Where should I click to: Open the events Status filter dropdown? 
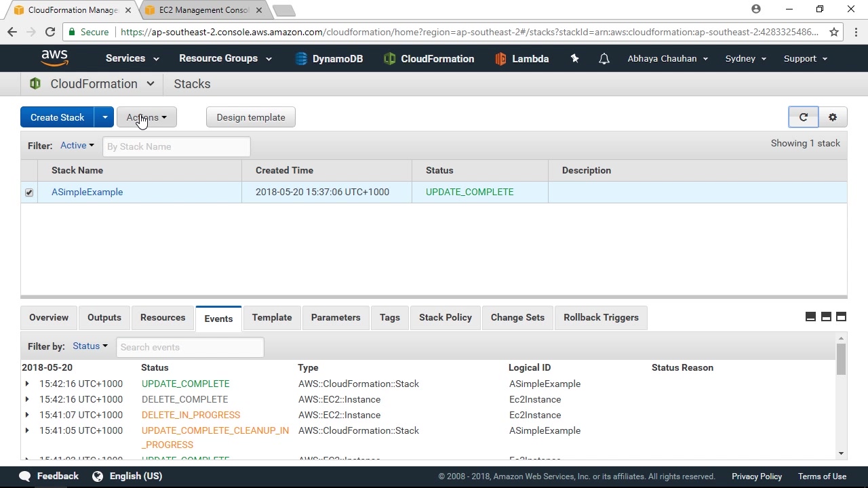(x=90, y=346)
